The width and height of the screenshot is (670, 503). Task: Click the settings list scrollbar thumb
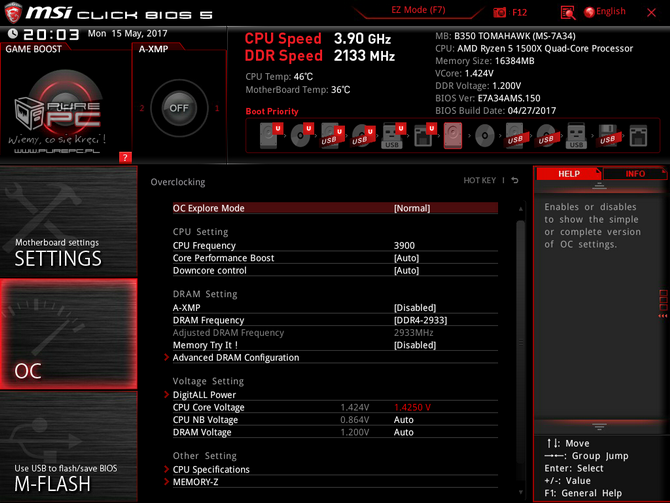[520, 342]
